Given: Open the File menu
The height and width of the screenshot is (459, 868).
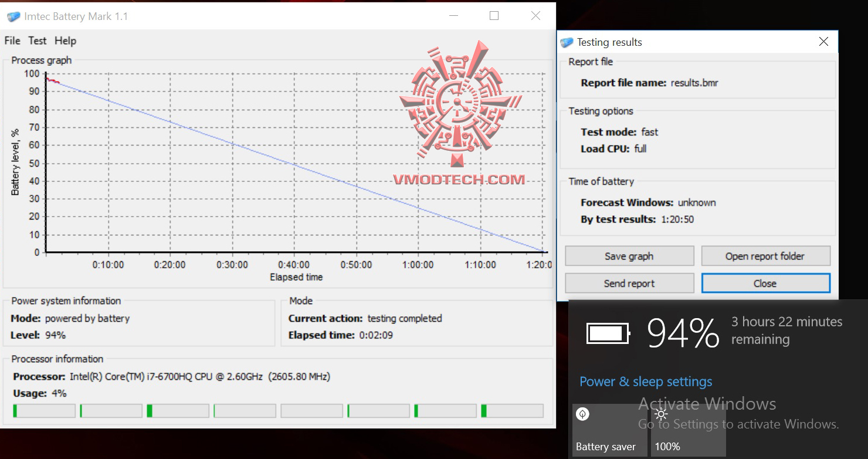Looking at the screenshot, I should click(12, 41).
